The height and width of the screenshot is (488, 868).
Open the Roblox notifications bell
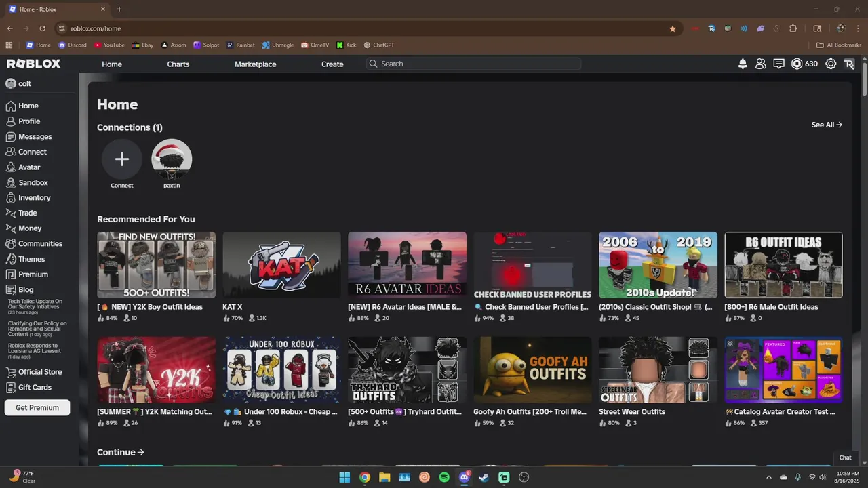tap(743, 64)
